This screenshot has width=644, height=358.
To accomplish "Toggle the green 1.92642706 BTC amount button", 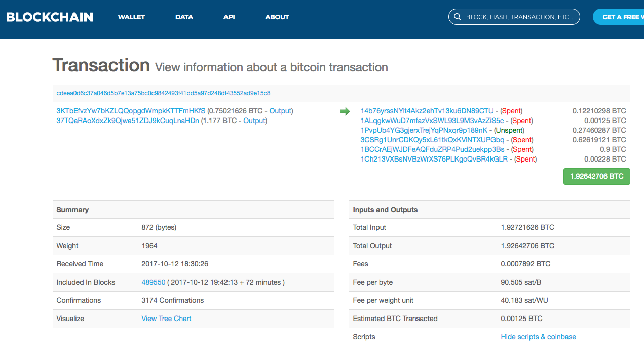I will point(596,176).
